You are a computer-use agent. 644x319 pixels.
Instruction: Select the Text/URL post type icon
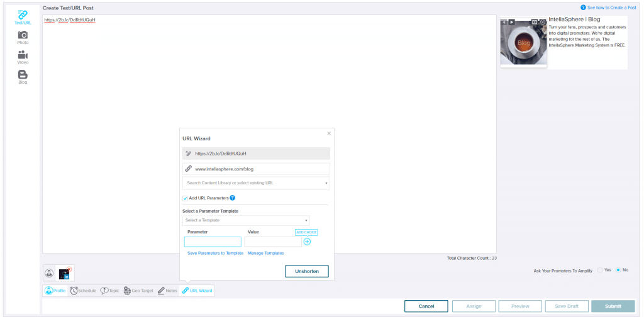pos(23,15)
